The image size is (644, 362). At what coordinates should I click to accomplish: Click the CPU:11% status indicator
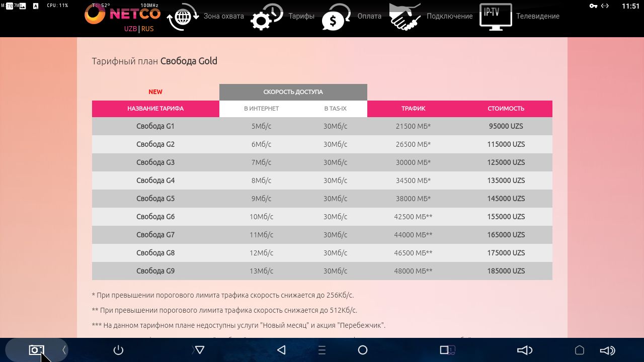[x=57, y=6]
